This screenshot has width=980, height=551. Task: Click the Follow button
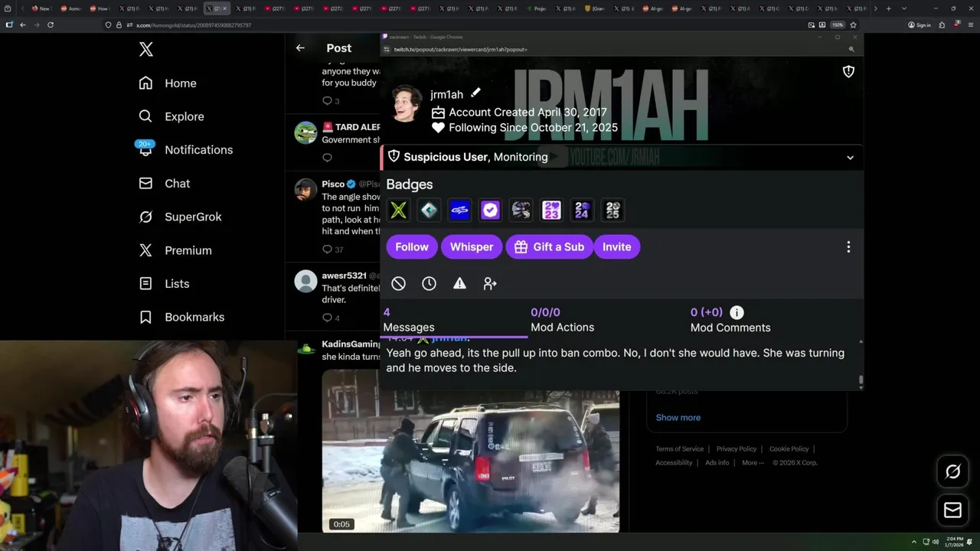tap(412, 247)
